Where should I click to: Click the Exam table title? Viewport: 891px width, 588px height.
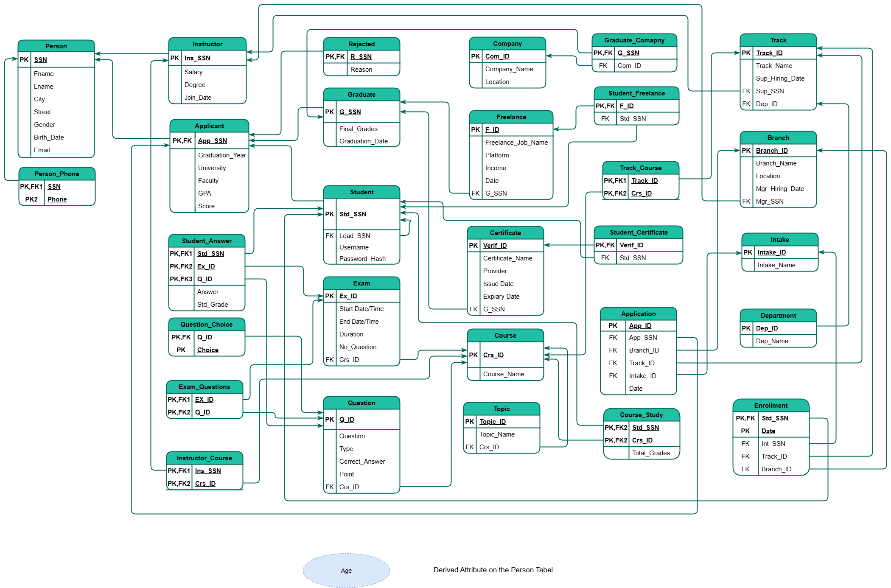pyautogui.click(x=361, y=283)
